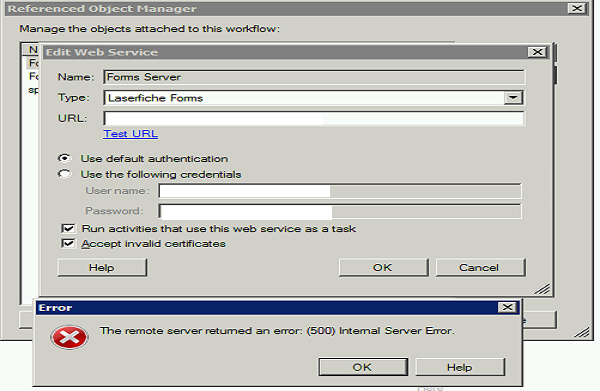The width and height of the screenshot is (600, 391).
Task: Click Help in the Error dialog
Action: [460, 367]
